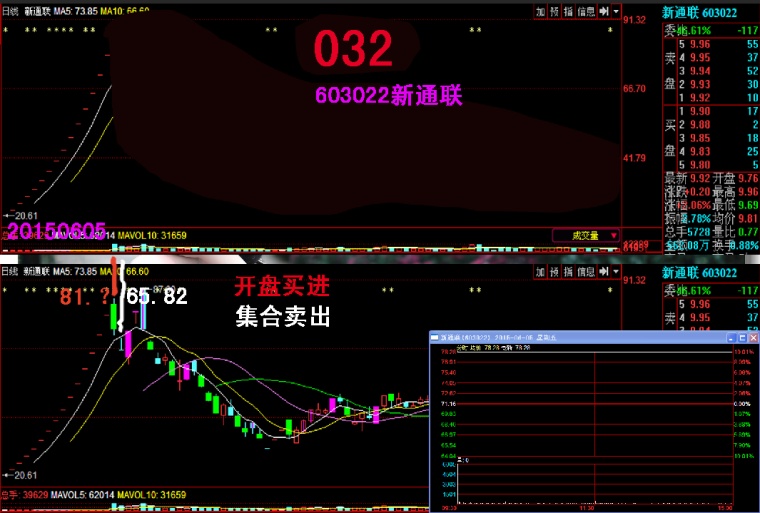
Task: Minimize the intraday popup window
Action: [732, 337]
